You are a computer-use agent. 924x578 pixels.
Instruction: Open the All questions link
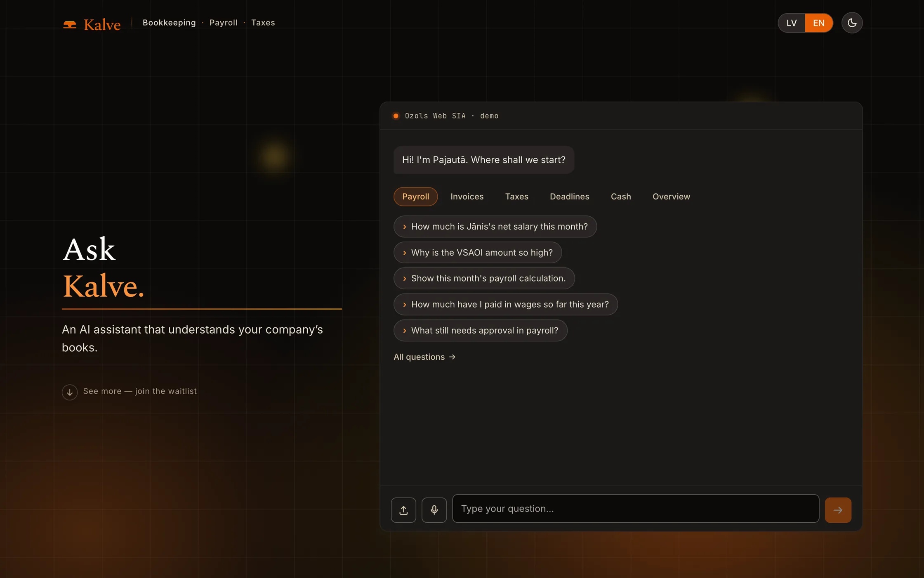(x=424, y=357)
